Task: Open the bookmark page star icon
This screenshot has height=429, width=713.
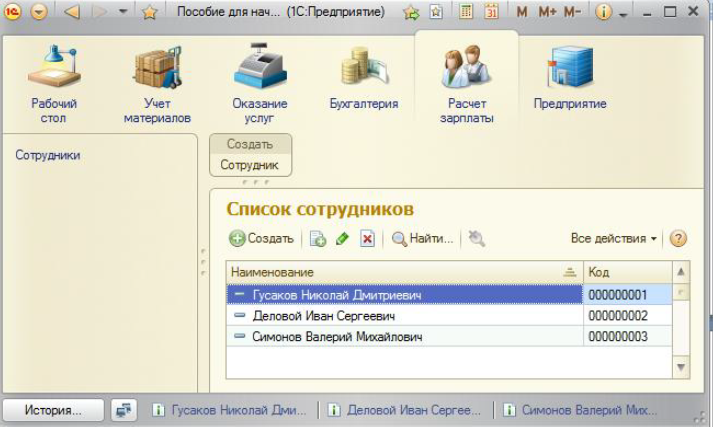Action: [x=436, y=12]
